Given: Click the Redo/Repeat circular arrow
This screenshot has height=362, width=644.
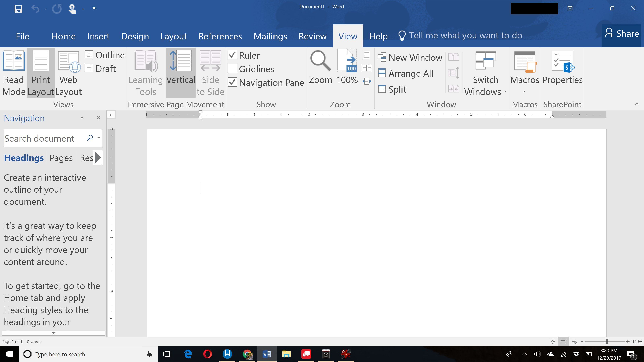Looking at the screenshot, I should coord(57,9).
